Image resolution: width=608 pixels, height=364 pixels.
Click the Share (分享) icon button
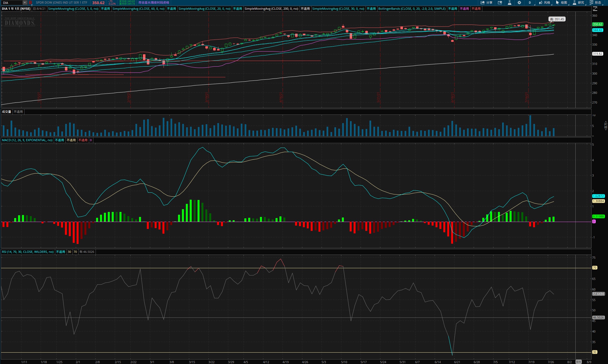point(486,3)
